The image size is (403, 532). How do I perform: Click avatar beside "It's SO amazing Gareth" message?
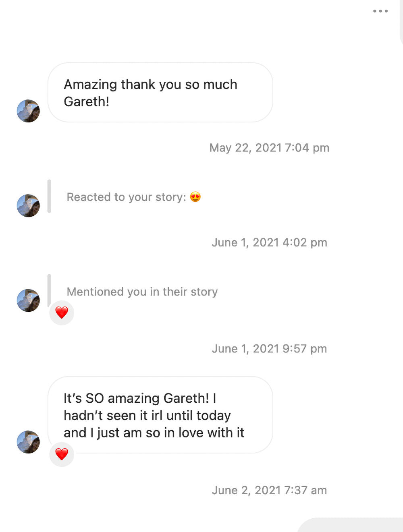point(28,442)
